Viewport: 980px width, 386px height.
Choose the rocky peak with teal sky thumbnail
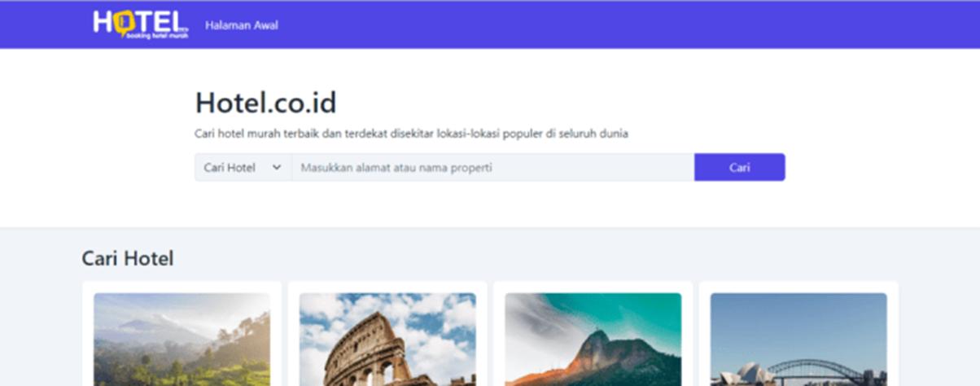[x=593, y=342]
